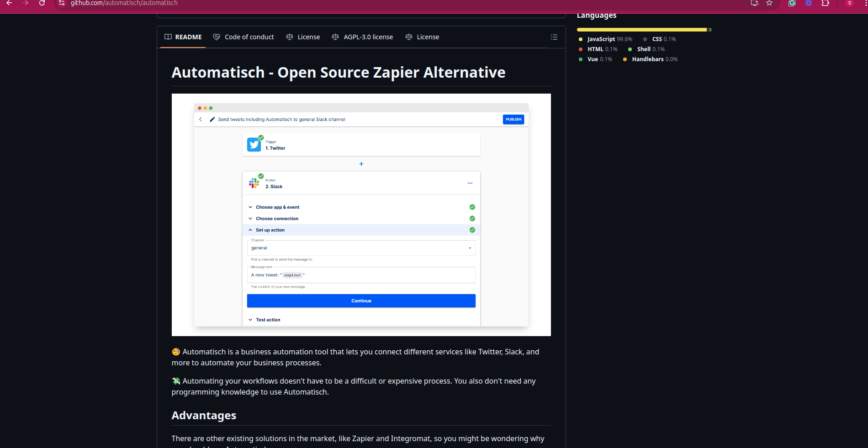Image resolution: width=868 pixels, height=448 pixels.
Task: Click the 'Automatisch - Open Source Zapier Alternative' heading
Action: tap(339, 73)
